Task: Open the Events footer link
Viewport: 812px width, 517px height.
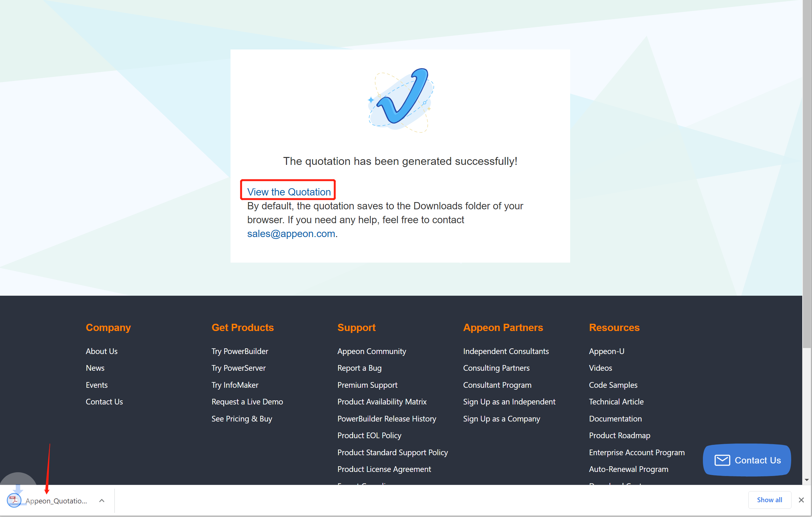Action: pos(96,385)
